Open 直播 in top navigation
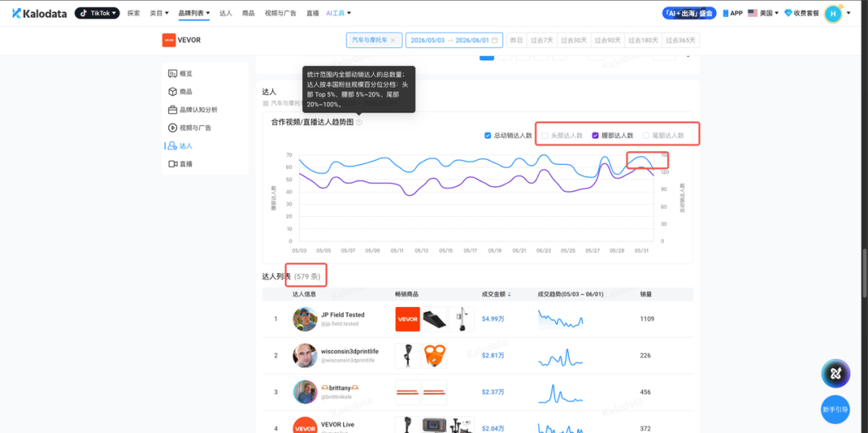The height and width of the screenshot is (433, 868). 312,13
